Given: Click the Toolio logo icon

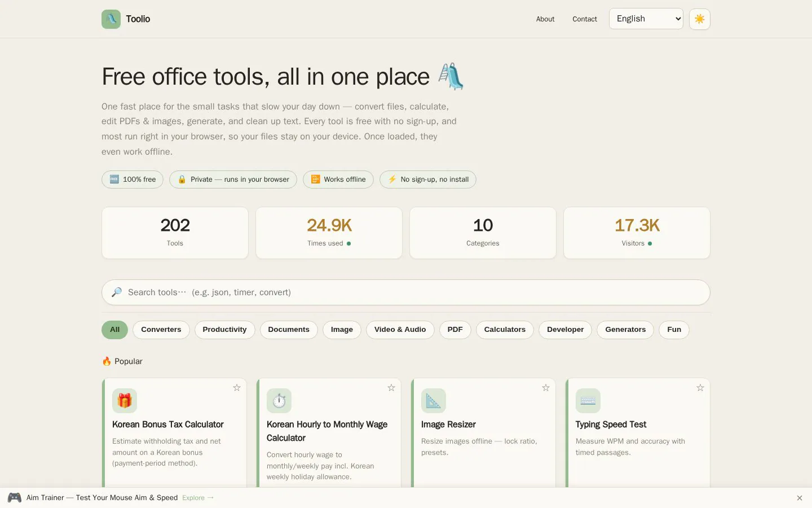Looking at the screenshot, I should point(111,19).
